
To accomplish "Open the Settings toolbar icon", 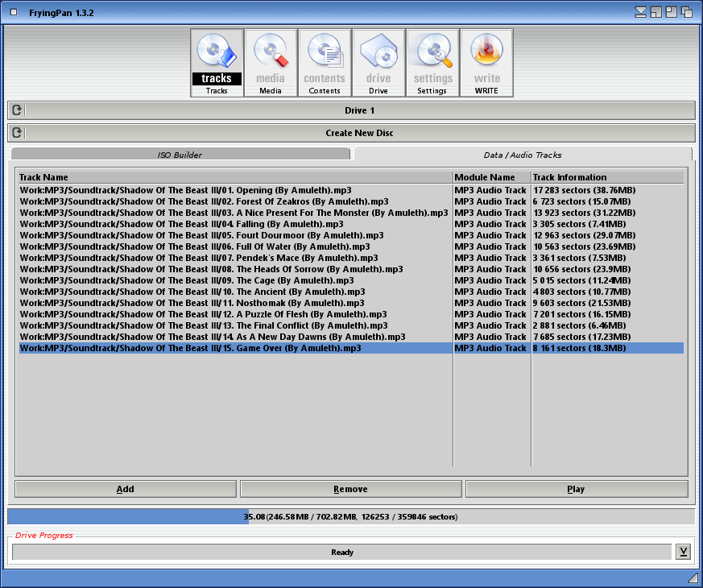I will [432, 62].
